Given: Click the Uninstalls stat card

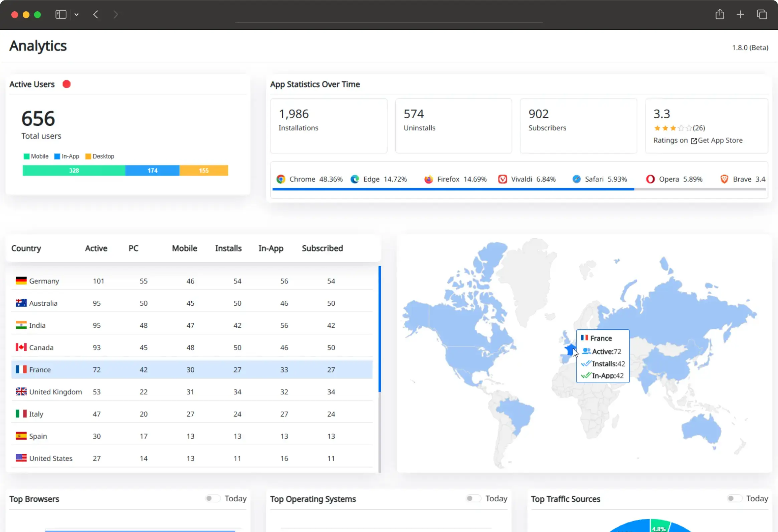Looking at the screenshot, I should point(453,126).
